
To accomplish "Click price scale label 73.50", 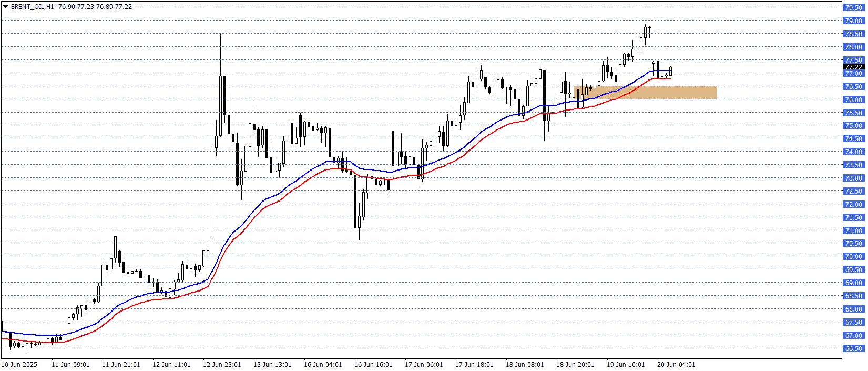I will [853, 165].
